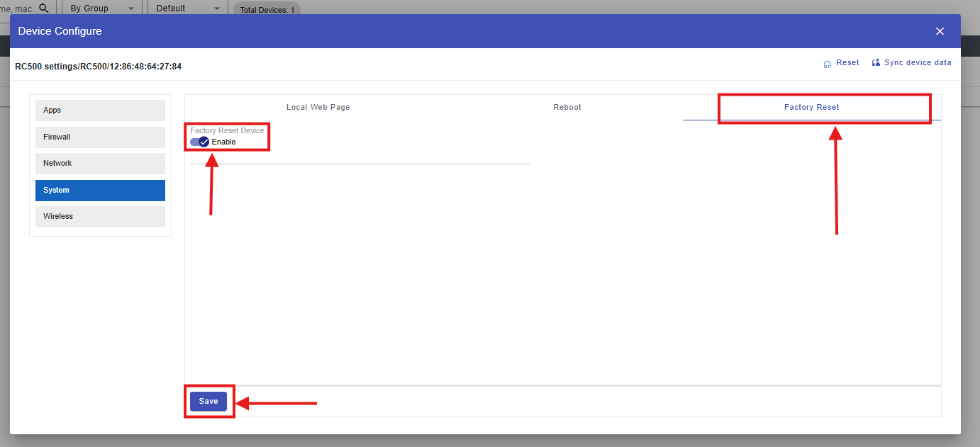The height and width of the screenshot is (447, 980).
Task: Click the magnifier search icon
Action: 44,8
